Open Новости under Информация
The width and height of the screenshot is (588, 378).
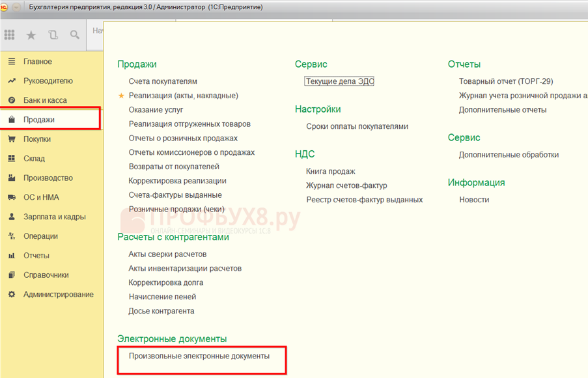coord(474,200)
